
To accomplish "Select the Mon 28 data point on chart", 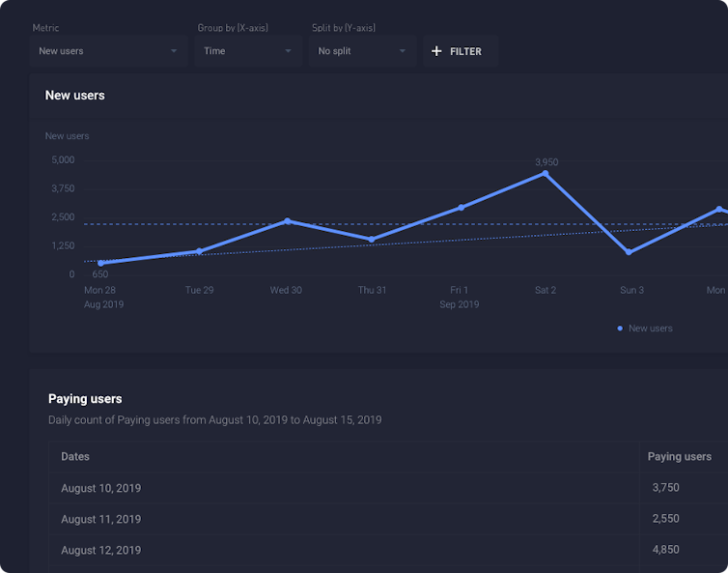I will pyautogui.click(x=100, y=263).
